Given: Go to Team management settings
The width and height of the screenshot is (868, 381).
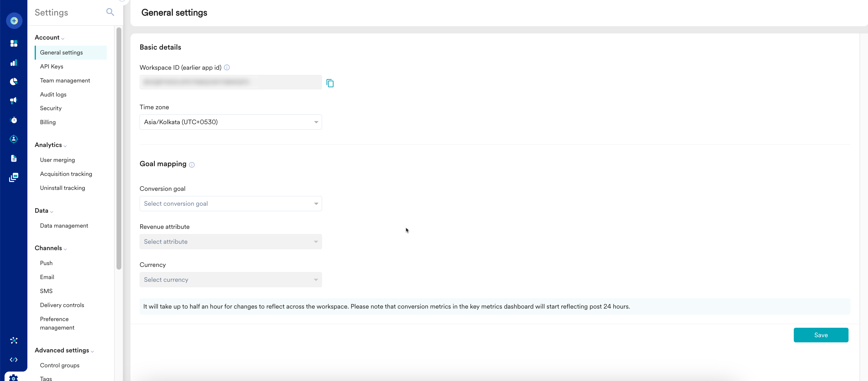Looking at the screenshot, I should (x=65, y=81).
